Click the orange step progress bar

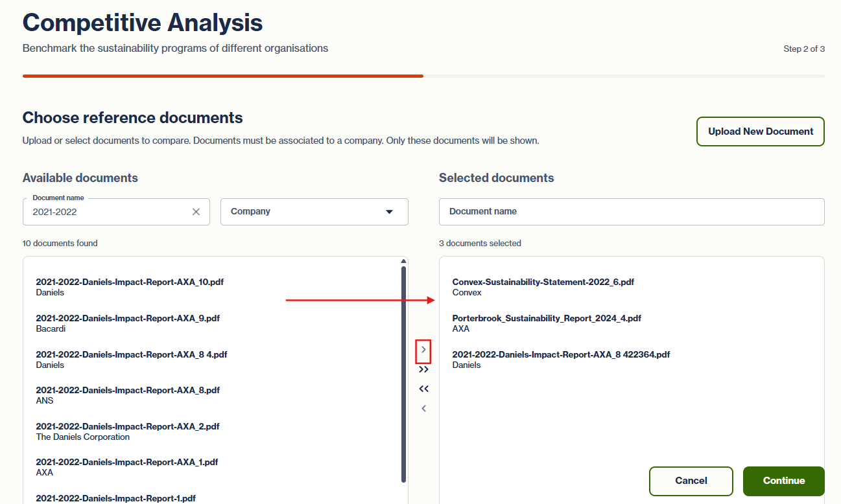pyautogui.click(x=223, y=76)
